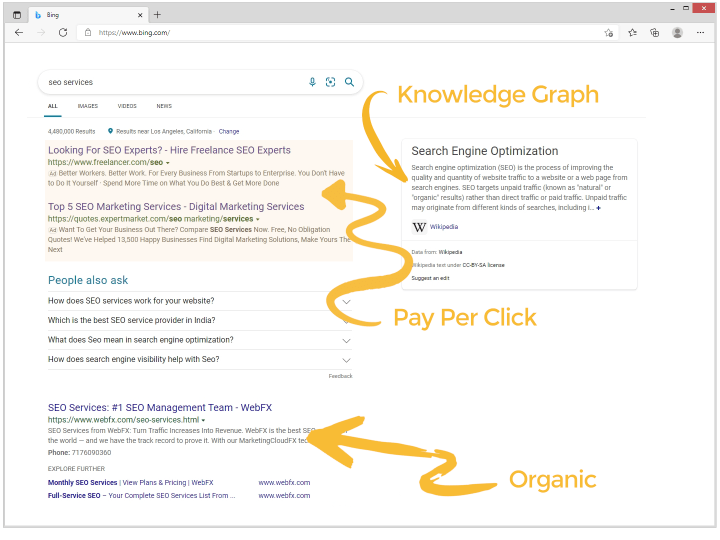Click www.webfx.com beside Monthly SEO Services
The width and height of the screenshot is (720, 540).
(x=284, y=483)
